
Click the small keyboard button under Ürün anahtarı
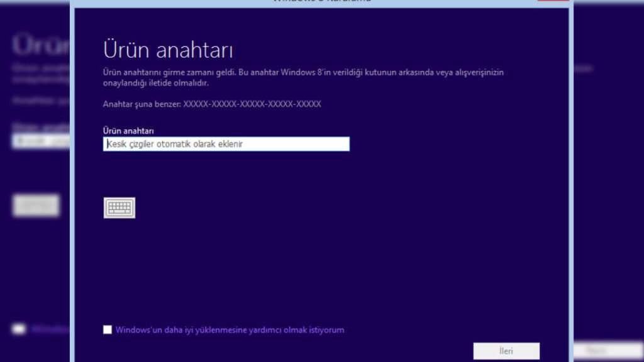tap(118, 207)
